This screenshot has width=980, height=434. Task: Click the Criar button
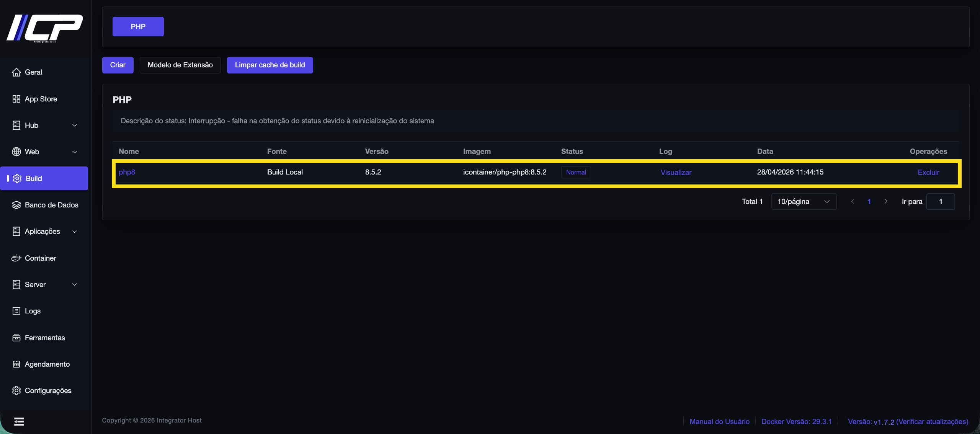click(x=118, y=65)
